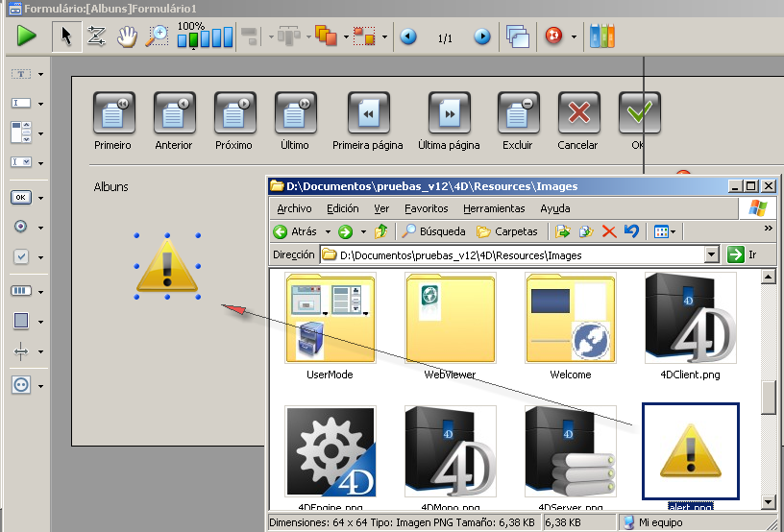Screen dimensions: 784x532
Task: Select the arrow selection tool
Action: click(66, 36)
